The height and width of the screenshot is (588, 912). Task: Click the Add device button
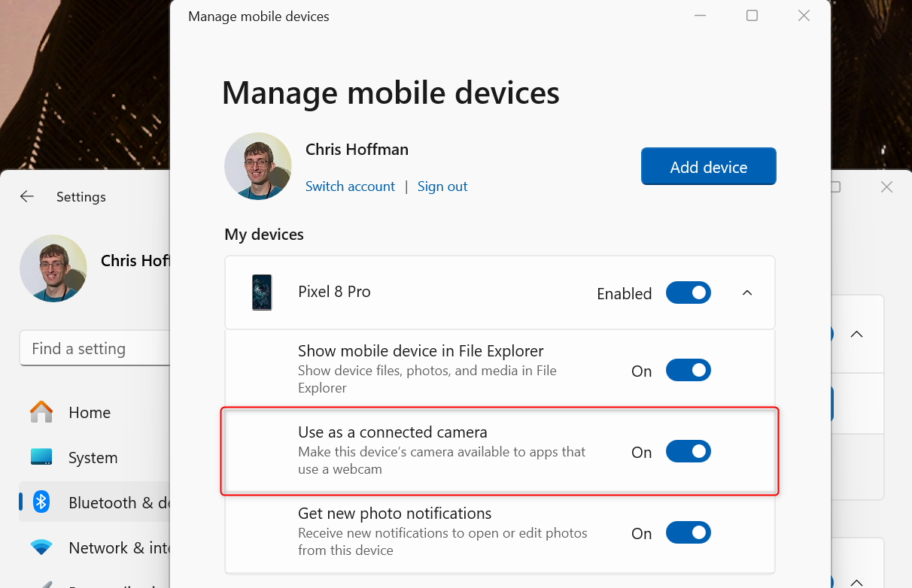tap(708, 166)
